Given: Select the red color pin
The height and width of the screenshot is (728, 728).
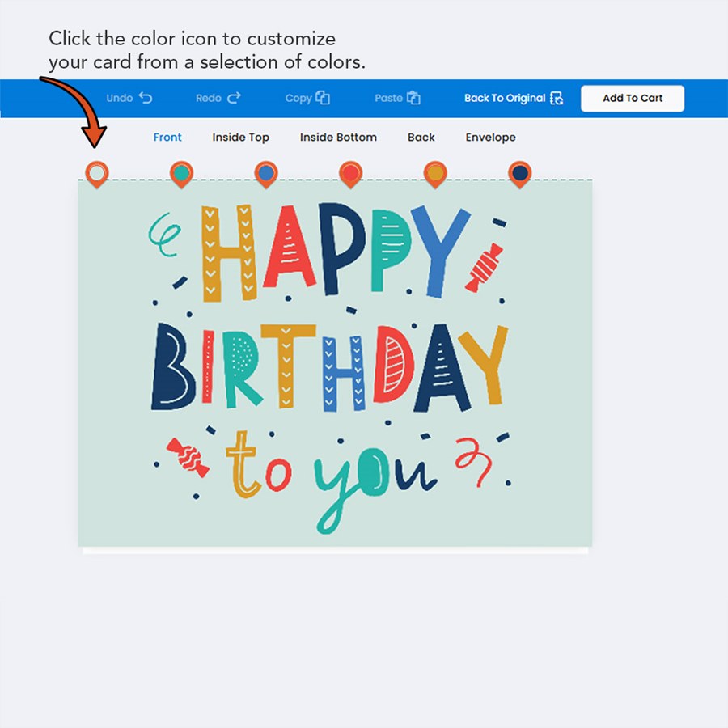Looking at the screenshot, I should tap(350, 172).
